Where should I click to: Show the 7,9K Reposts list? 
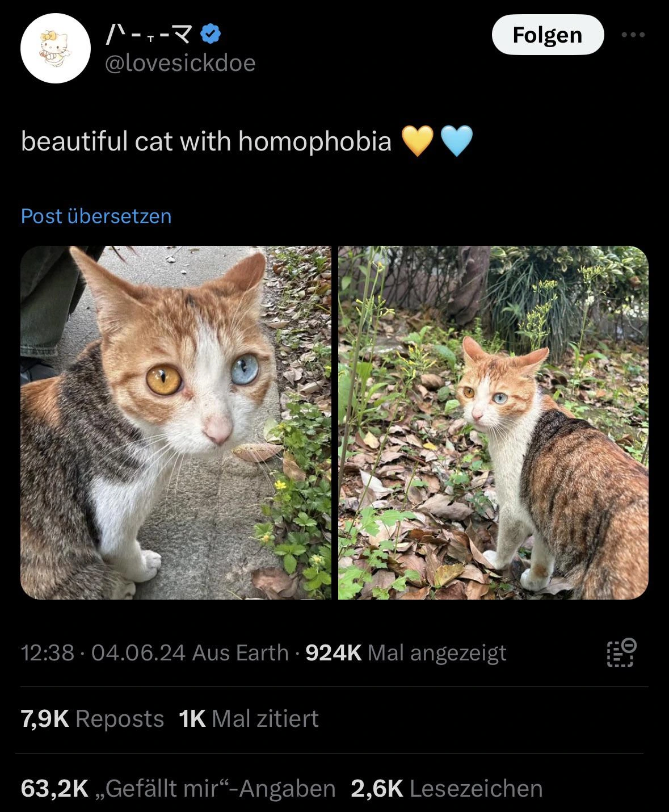click(x=92, y=719)
